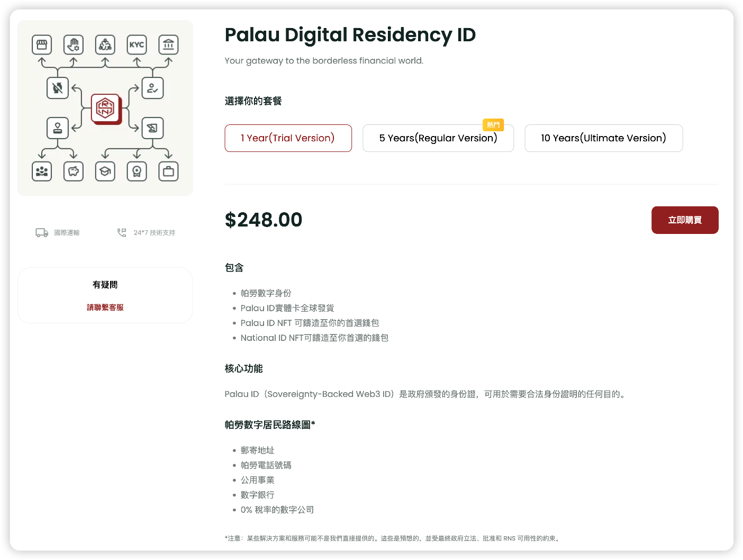Click the 核心功能 heading

[x=244, y=368]
